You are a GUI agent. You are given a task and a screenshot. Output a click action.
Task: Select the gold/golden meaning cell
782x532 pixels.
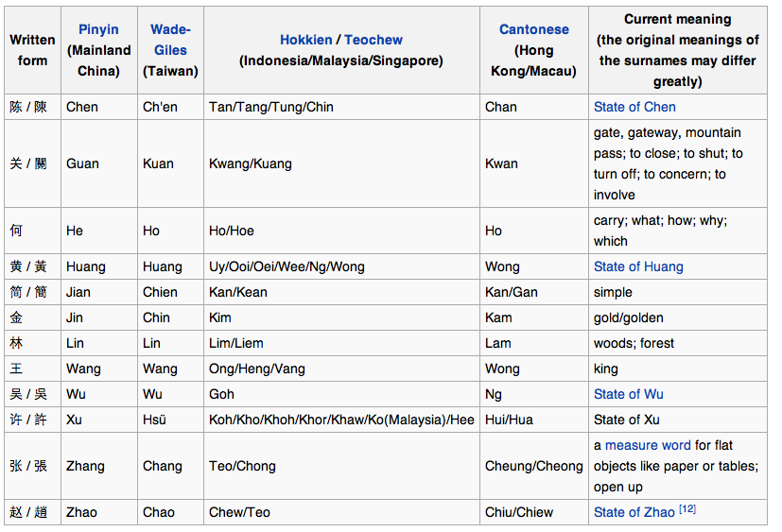click(629, 317)
